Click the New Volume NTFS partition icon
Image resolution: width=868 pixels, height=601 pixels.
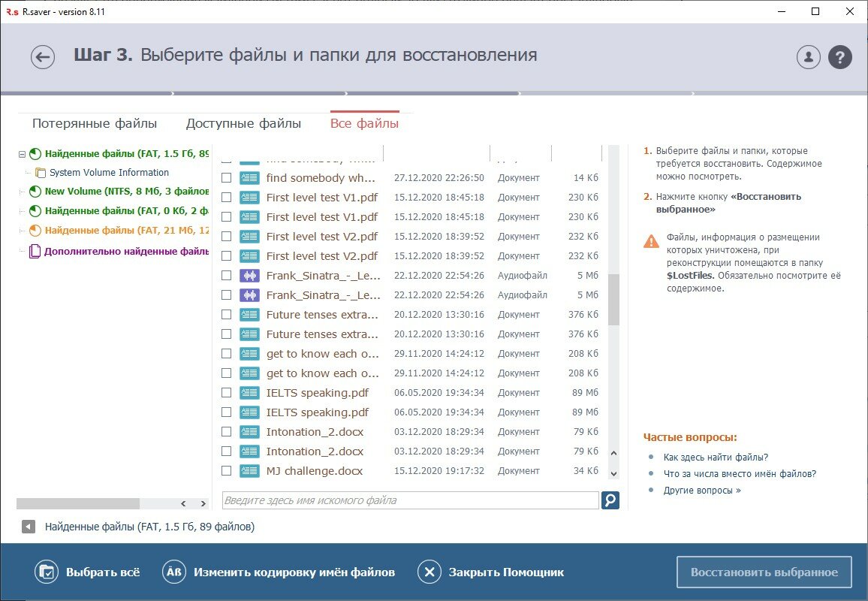tap(35, 192)
